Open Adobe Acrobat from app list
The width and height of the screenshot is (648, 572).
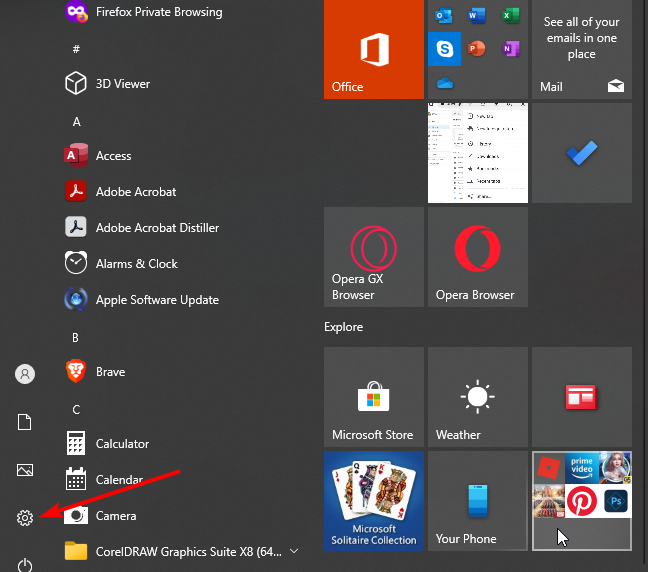pos(135,192)
